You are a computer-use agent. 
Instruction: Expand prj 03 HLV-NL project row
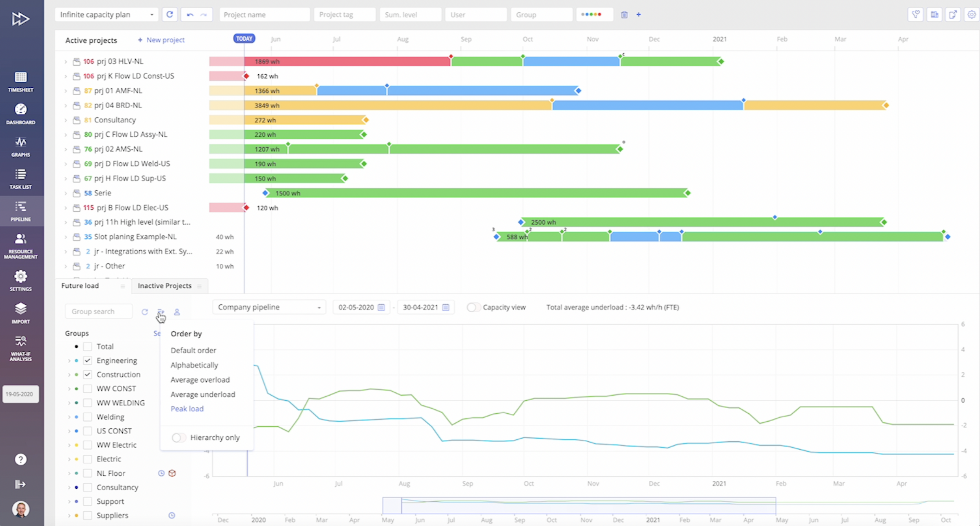click(x=65, y=61)
